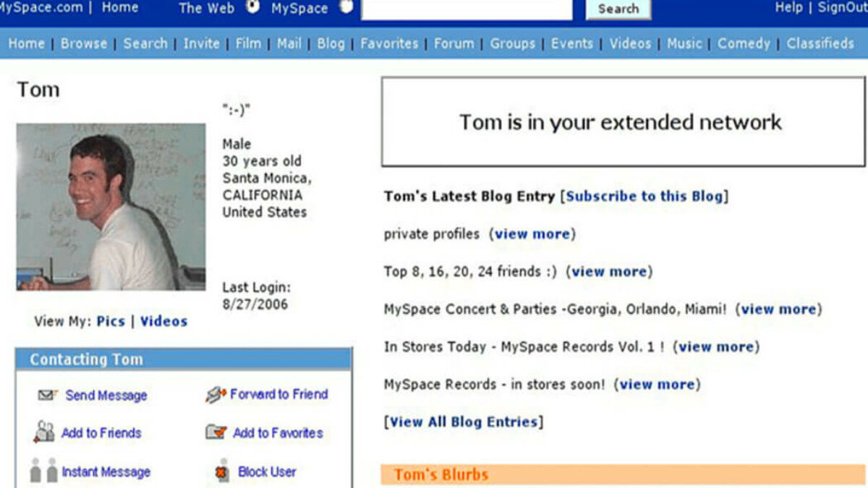Screen dimensions: 868x488
Task: Open the Browse page
Action: (x=84, y=44)
